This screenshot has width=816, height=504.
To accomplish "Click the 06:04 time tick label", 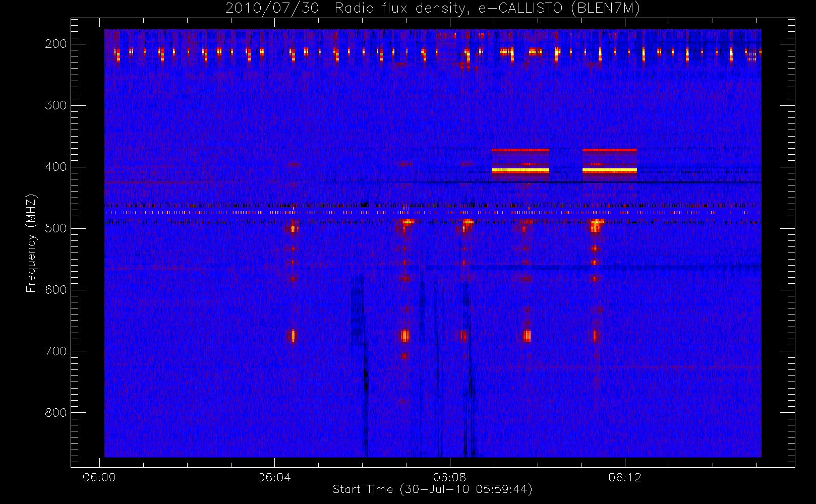I will click(274, 477).
